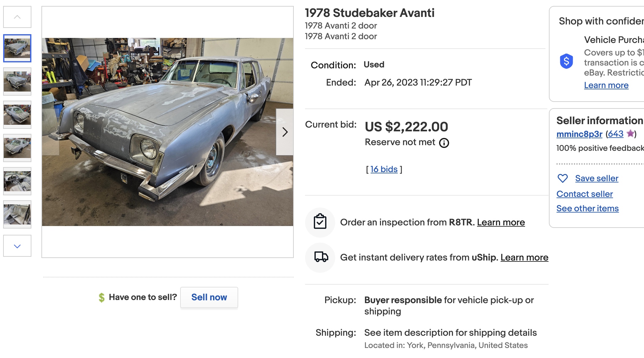644x358 pixels.
Task: View the car interior dashboard thumbnail
Action: coord(17,181)
